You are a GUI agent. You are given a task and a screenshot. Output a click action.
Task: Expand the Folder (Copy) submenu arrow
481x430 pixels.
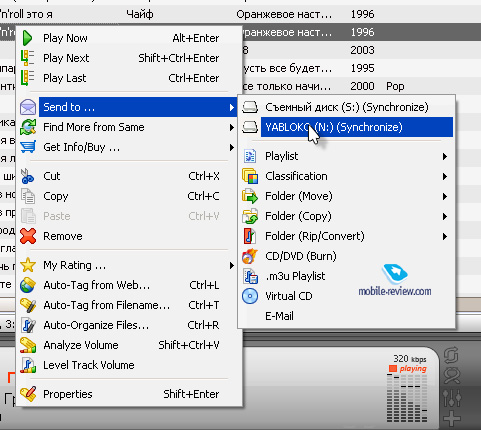[x=445, y=216]
